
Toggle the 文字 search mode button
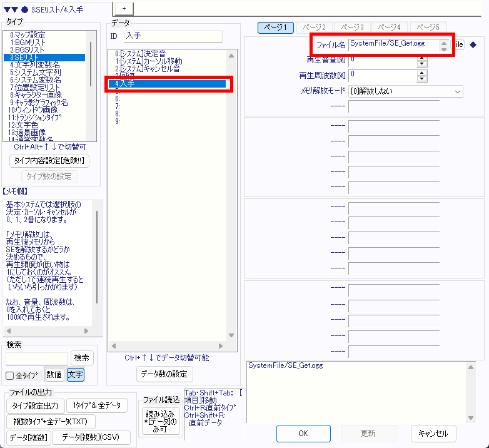[75, 375]
